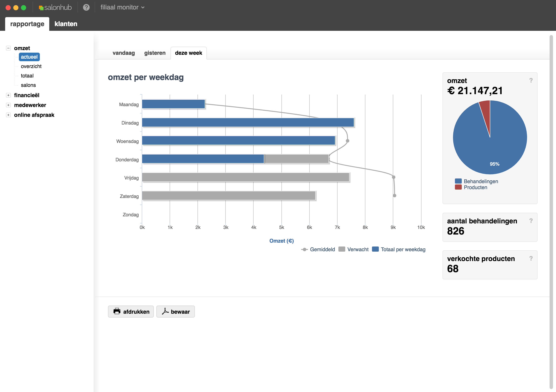
Task: Click the PDF icon on bewaar
Action: point(165,311)
